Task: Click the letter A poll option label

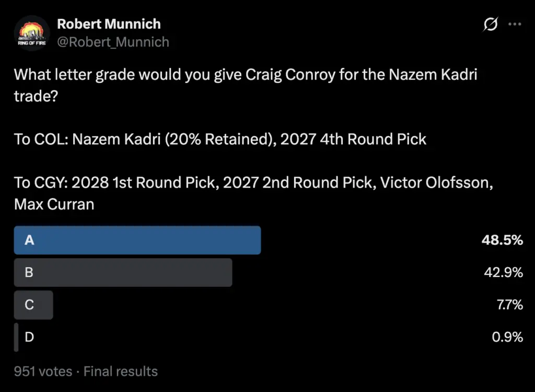Action: tap(29, 240)
